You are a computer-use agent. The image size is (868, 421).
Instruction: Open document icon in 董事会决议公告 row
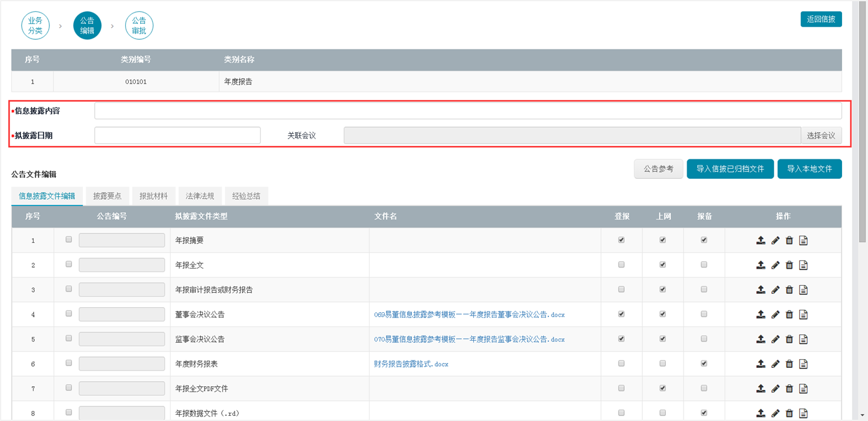pos(804,314)
